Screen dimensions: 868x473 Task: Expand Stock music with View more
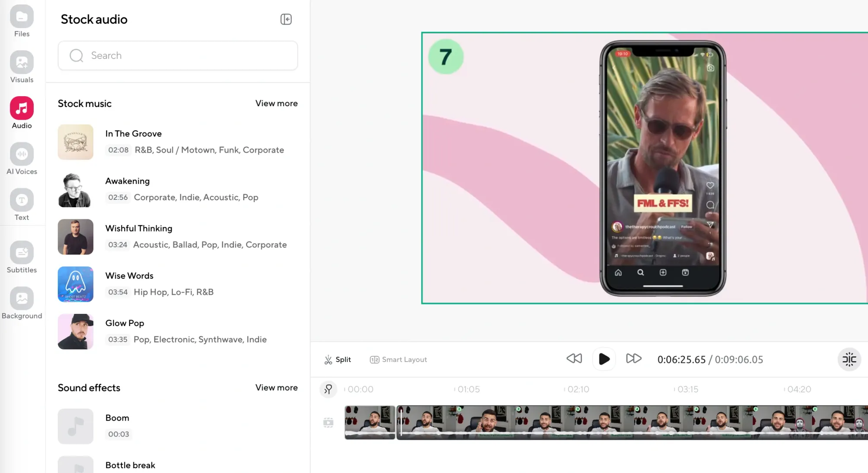[276, 103]
